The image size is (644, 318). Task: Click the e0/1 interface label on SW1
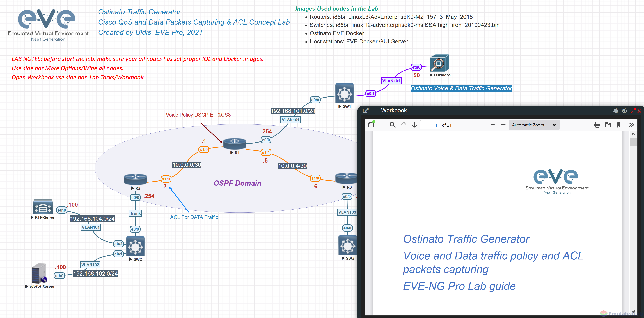(x=370, y=93)
